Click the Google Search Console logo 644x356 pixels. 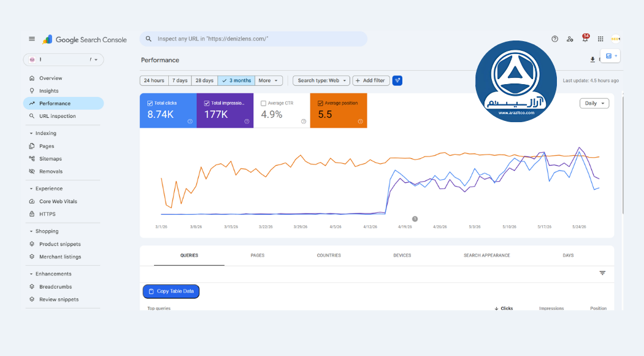click(x=85, y=39)
